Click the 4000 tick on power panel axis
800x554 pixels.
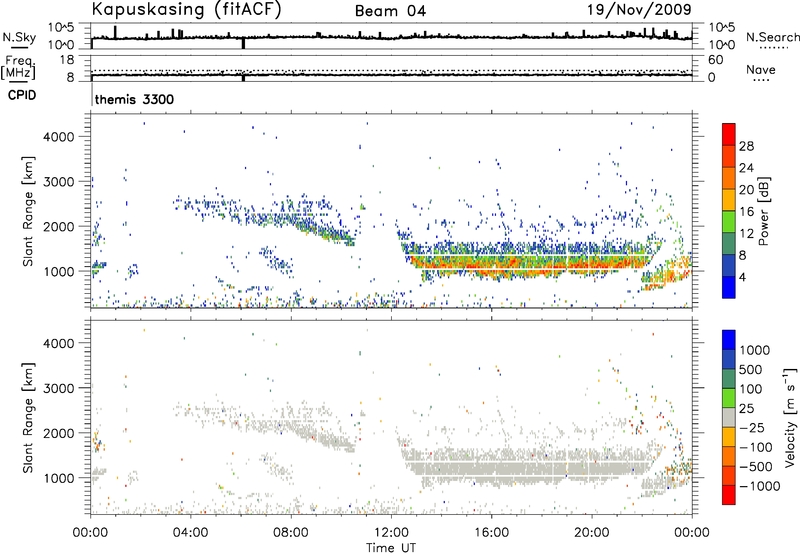(x=59, y=137)
